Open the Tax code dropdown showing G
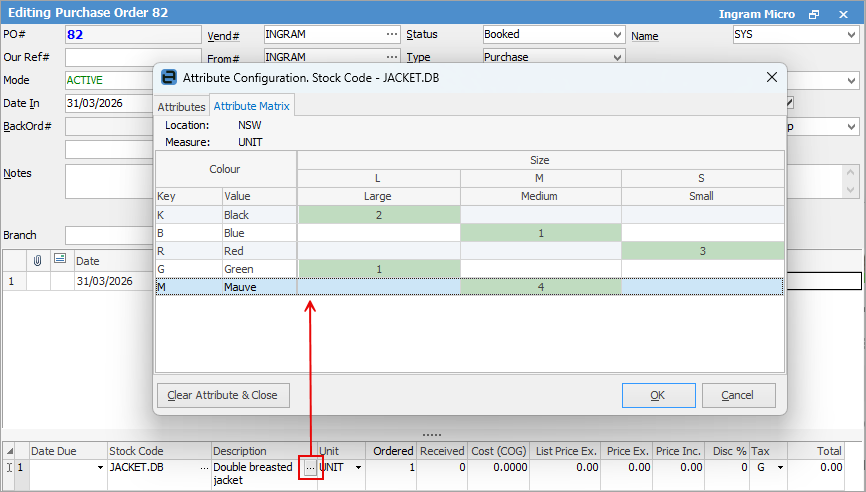The width and height of the screenshot is (866, 492). (779, 467)
